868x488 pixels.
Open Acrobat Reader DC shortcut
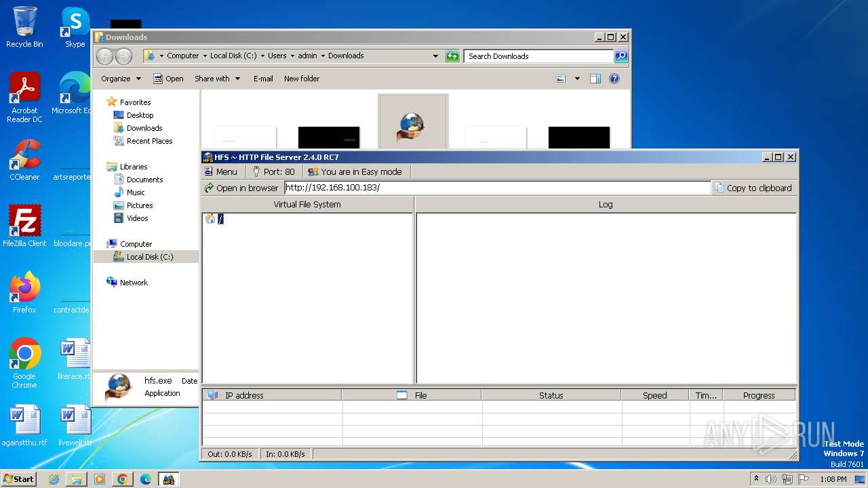coord(24,98)
